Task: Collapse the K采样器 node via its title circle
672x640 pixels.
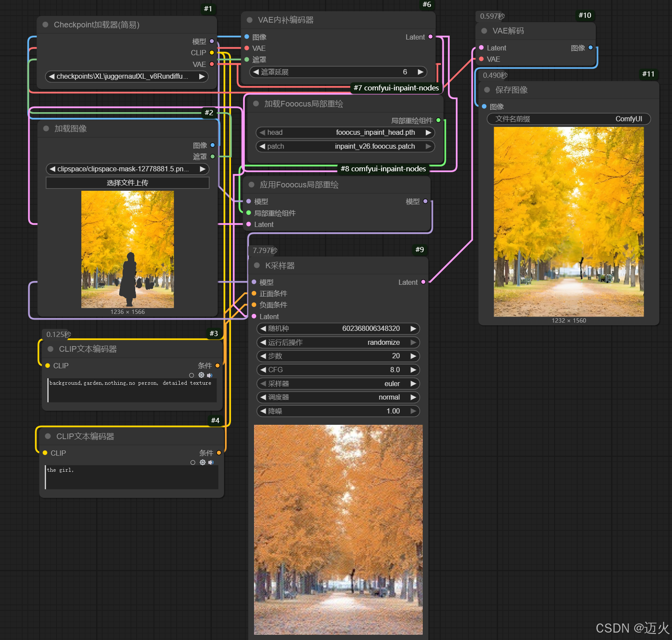Action: [256, 265]
